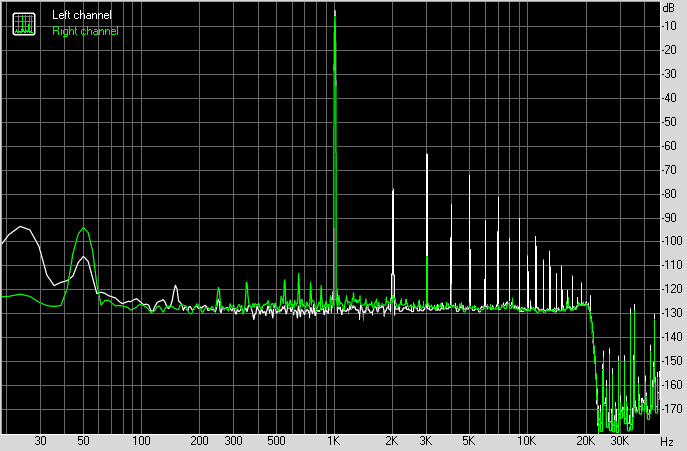Image resolution: width=687 pixels, height=451 pixels.
Task: Click the "-10" dB axis label
Action: 669,26
